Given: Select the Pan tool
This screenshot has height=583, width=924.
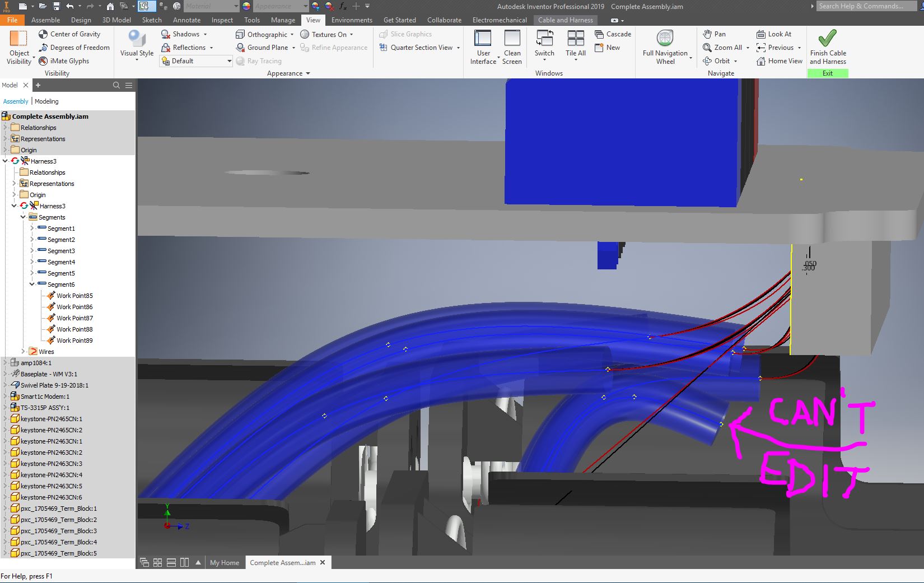Looking at the screenshot, I should (714, 34).
